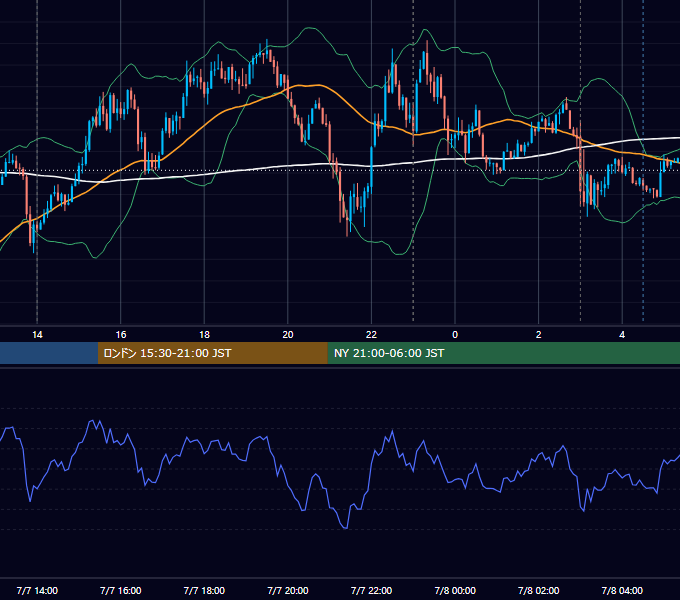Image resolution: width=680 pixels, height=600 pixels.
Task: Click the 7/7 16:00 date label
Action: point(121,591)
